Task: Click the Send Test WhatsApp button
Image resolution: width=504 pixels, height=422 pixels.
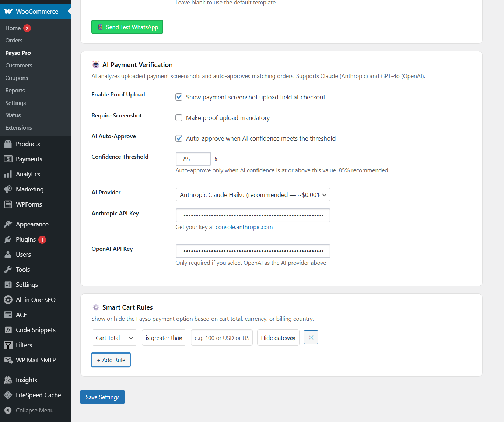Action: point(127,27)
